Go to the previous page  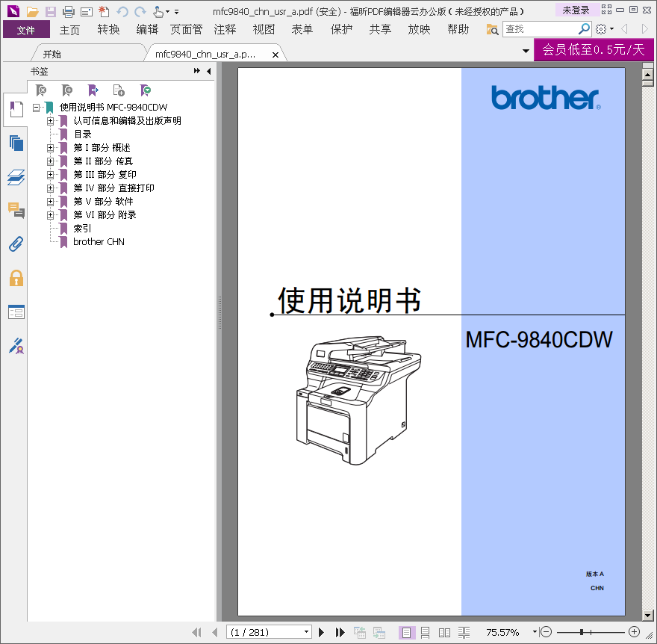coord(215,632)
